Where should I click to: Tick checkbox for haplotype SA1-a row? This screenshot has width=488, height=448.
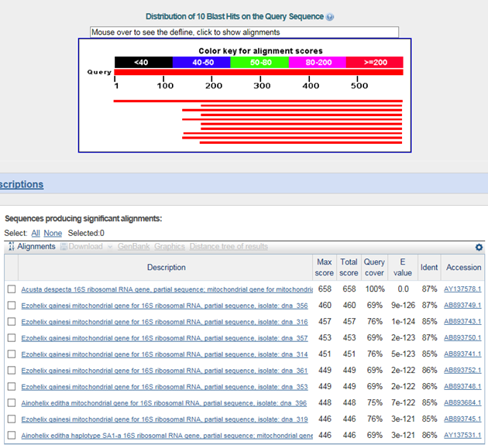pos(12,436)
